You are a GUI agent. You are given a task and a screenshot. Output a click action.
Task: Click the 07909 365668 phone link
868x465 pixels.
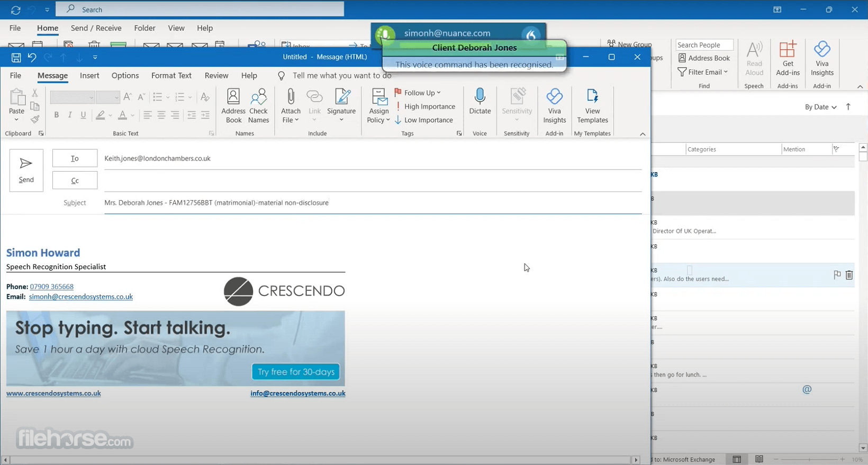51,287
